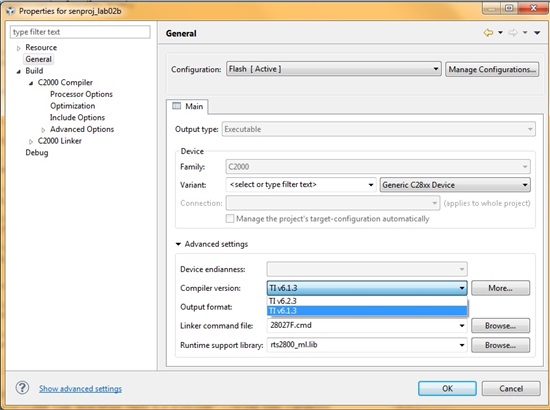The width and height of the screenshot is (550, 410).
Task: Open the view menu triangle icon
Action: (x=537, y=33)
